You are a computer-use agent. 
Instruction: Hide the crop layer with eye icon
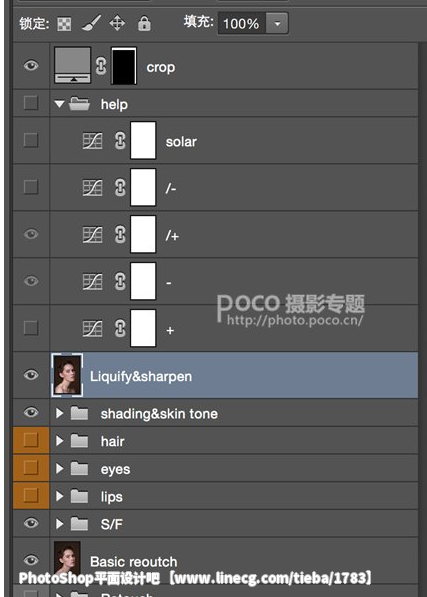point(31,65)
